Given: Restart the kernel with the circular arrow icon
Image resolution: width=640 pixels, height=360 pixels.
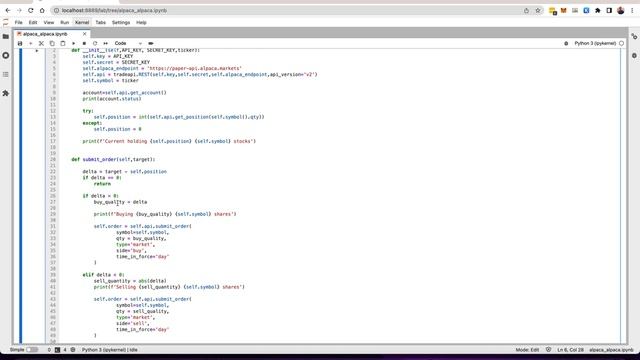Looking at the screenshot, I should coord(95,43).
